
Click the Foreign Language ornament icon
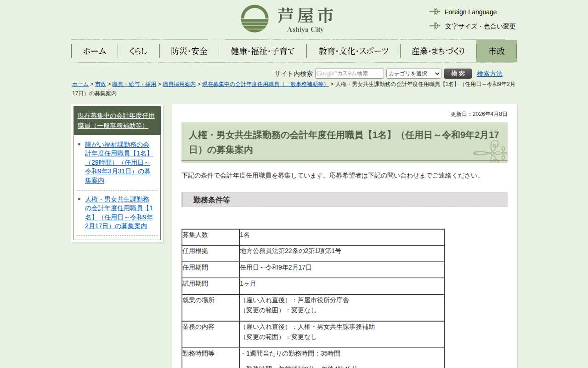[435, 11]
